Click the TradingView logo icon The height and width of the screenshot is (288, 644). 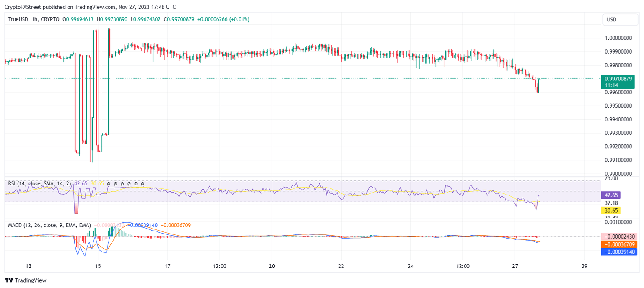click(8, 280)
